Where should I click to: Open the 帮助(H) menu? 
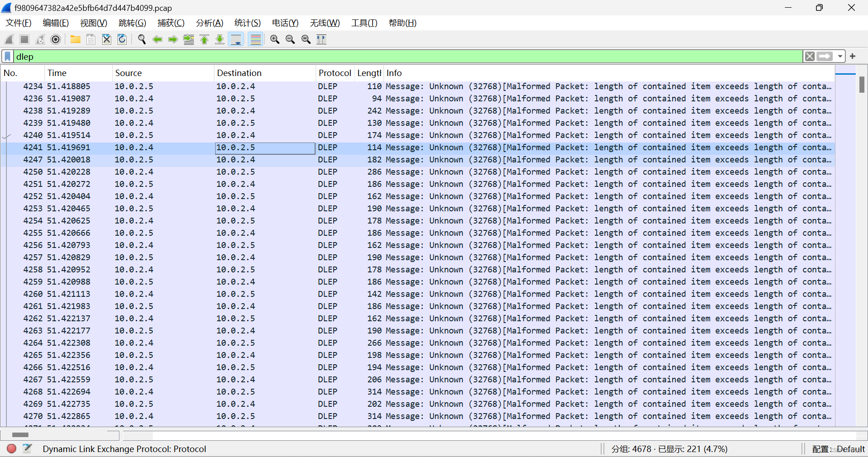(403, 23)
